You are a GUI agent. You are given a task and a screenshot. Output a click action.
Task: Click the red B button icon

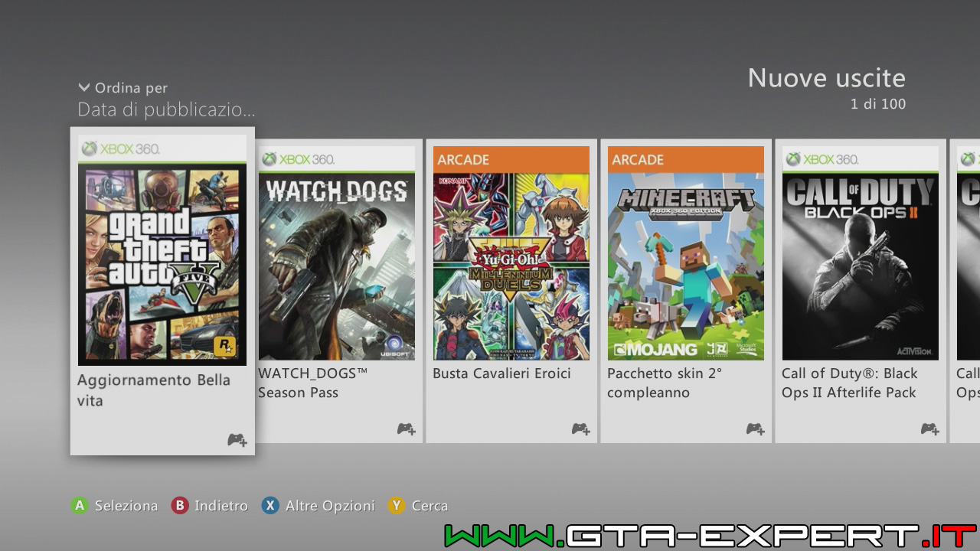click(x=180, y=505)
